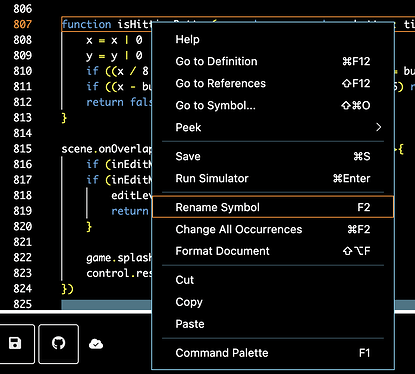The width and height of the screenshot is (415, 374).
Task: Choose Go to References
Action: (273, 83)
